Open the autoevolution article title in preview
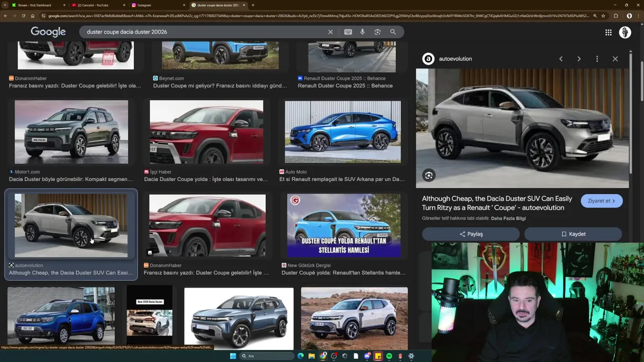 (x=497, y=203)
